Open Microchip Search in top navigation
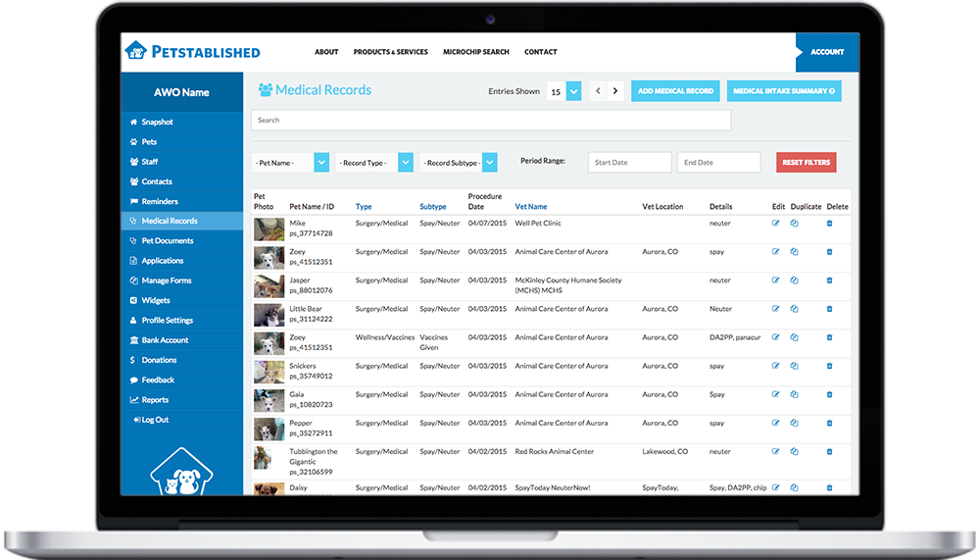Screen dimensions: 980x560 (475, 52)
